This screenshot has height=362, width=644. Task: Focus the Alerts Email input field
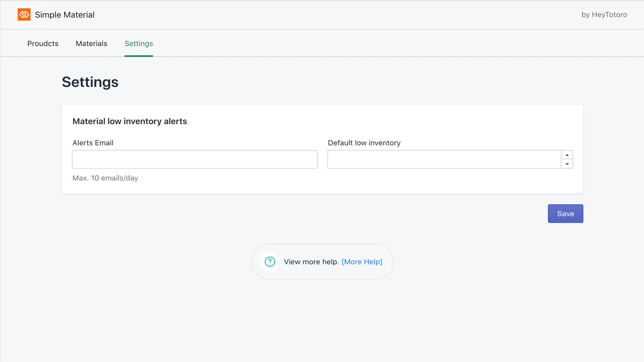pyautogui.click(x=195, y=159)
